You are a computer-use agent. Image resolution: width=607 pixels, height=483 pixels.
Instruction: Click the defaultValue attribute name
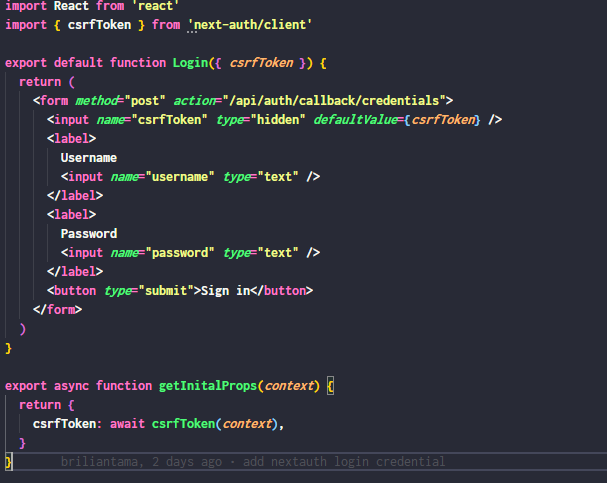(x=356, y=120)
